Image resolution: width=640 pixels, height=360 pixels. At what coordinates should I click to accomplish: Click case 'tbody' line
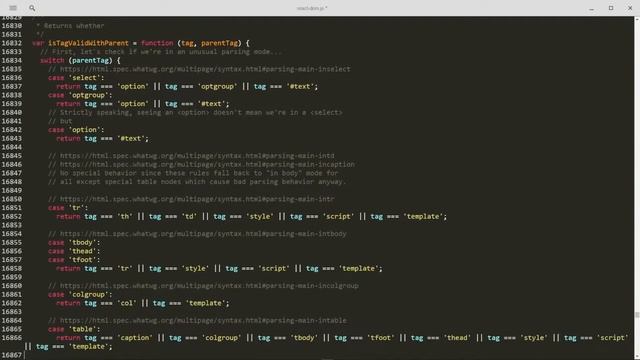(x=74, y=242)
